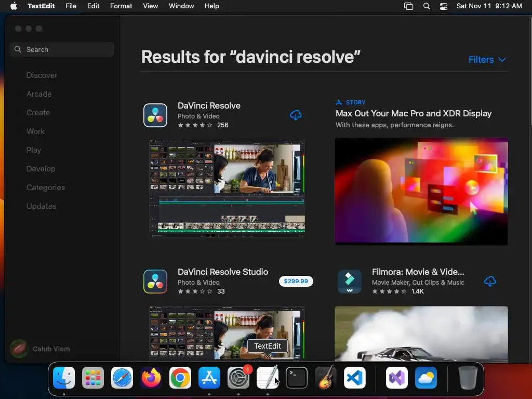The height and width of the screenshot is (399, 532).
Task: Download Filmora via cloud icon
Action: 490,281
